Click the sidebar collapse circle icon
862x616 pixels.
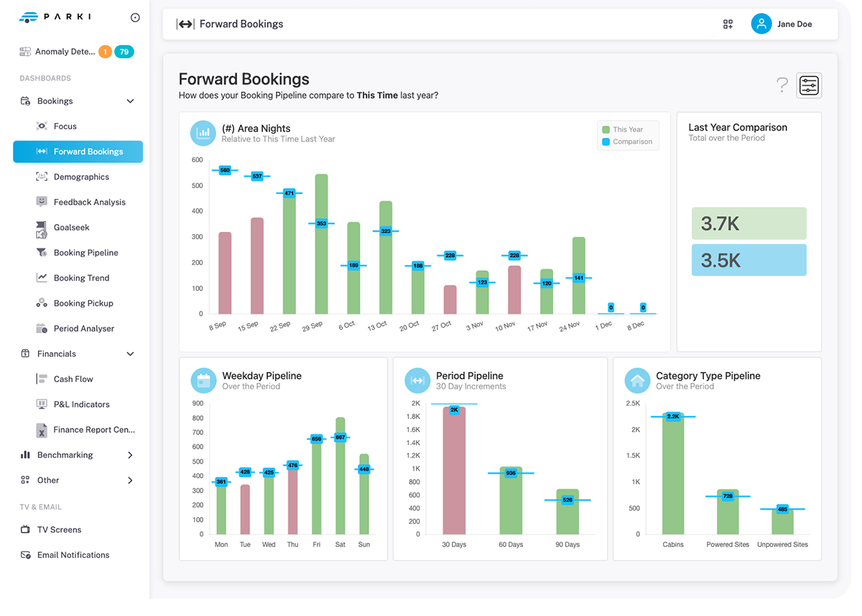click(135, 18)
